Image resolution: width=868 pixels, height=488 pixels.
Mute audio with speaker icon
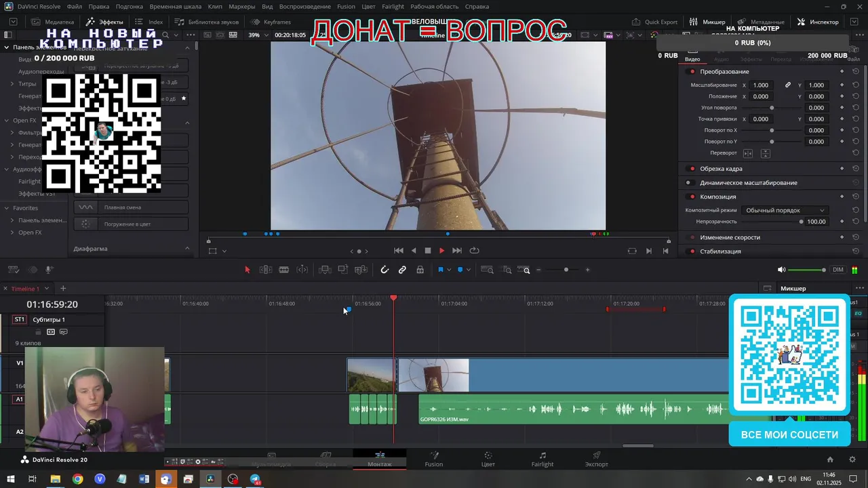pos(781,270)
